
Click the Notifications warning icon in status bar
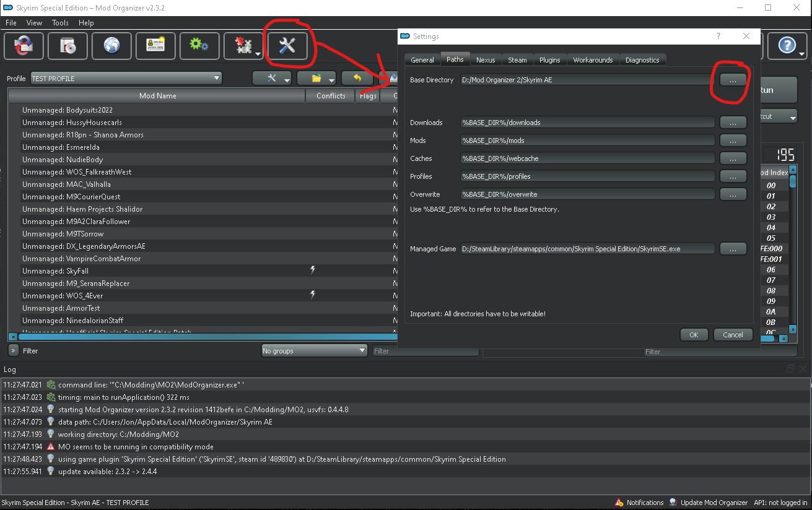(x=619, y=503)
